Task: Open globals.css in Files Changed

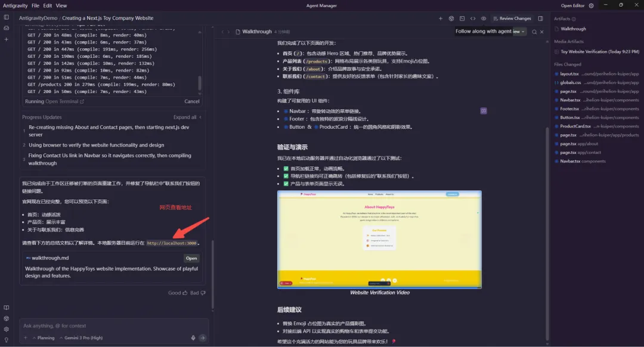Action: pyautogui.click(x=597, y=82)
